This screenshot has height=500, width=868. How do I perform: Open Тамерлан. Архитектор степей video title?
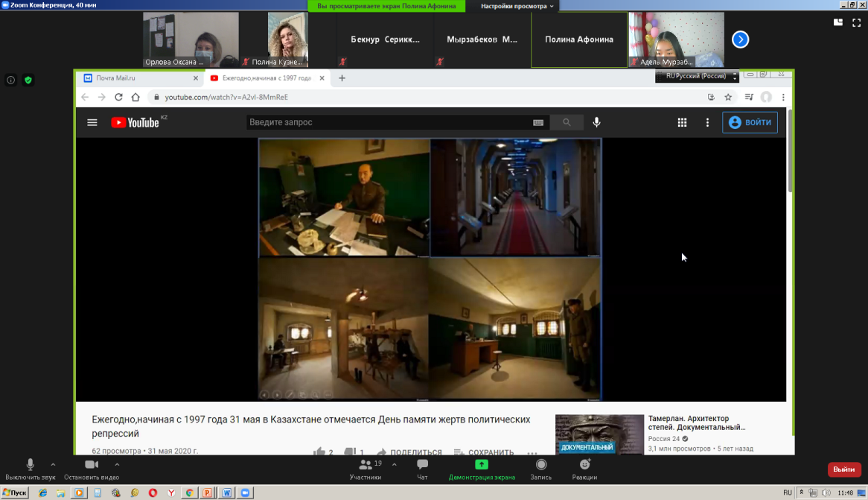pos(696,423)
